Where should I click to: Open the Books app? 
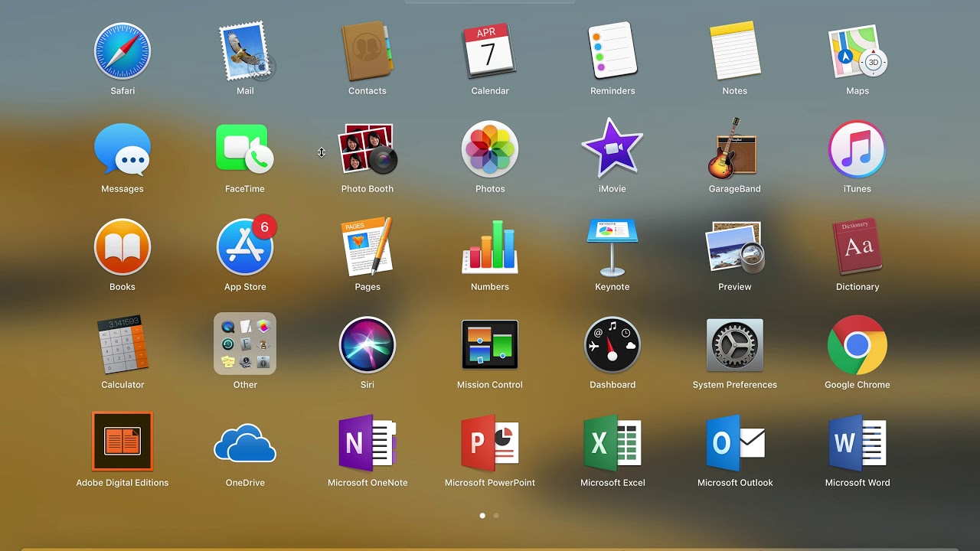[x=122, y=247]
